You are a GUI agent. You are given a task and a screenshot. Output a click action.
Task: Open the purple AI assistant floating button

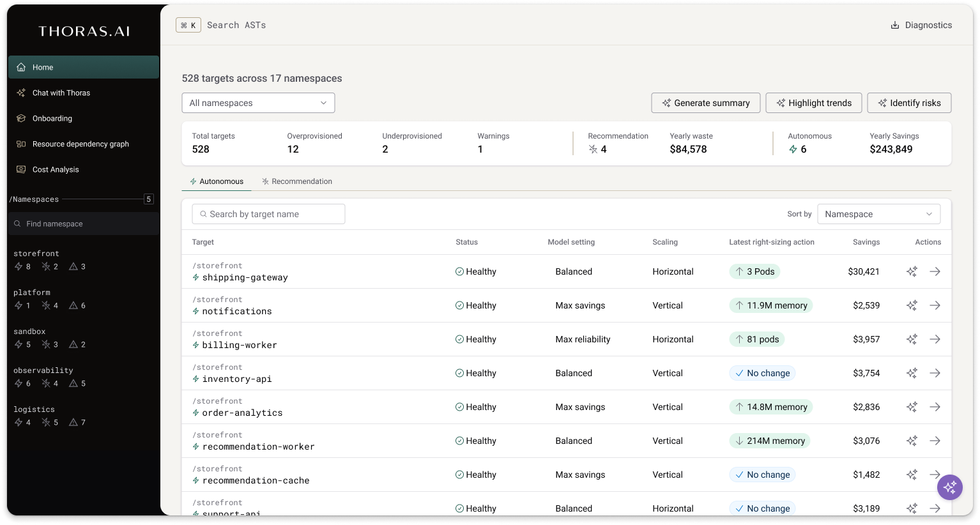click(949, 487)
